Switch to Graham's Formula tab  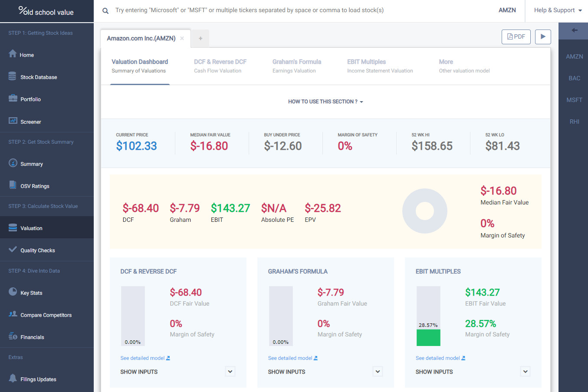pos(297,66)
